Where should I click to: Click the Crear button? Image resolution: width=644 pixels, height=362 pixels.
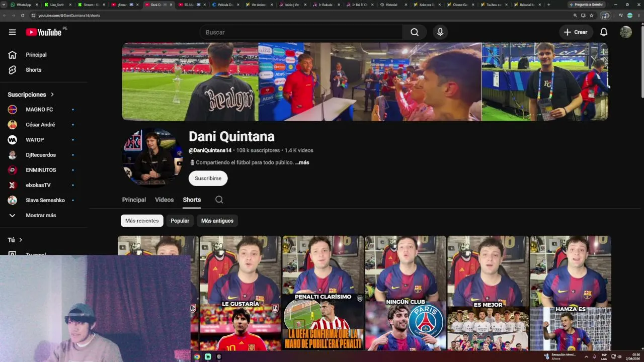point(576,32)
